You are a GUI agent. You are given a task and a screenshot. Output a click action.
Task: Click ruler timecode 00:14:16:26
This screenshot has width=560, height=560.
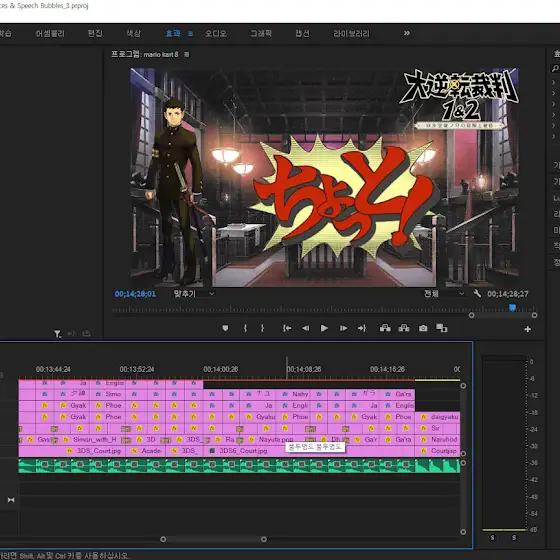click(x=388, y=369)
